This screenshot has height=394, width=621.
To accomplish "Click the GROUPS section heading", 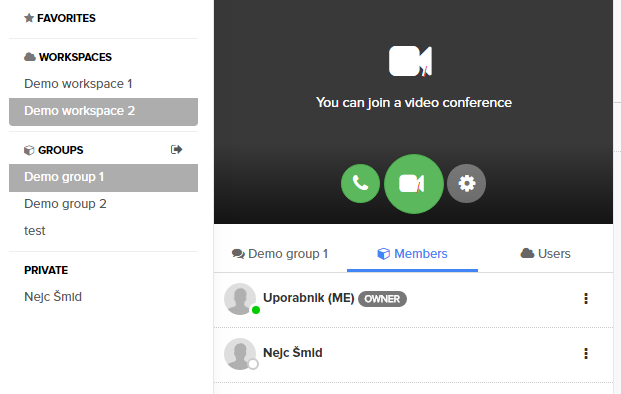I will [61, 150].
